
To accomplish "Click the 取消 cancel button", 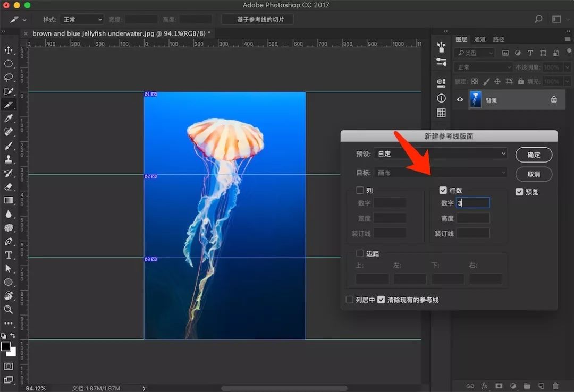I will 534,174.
